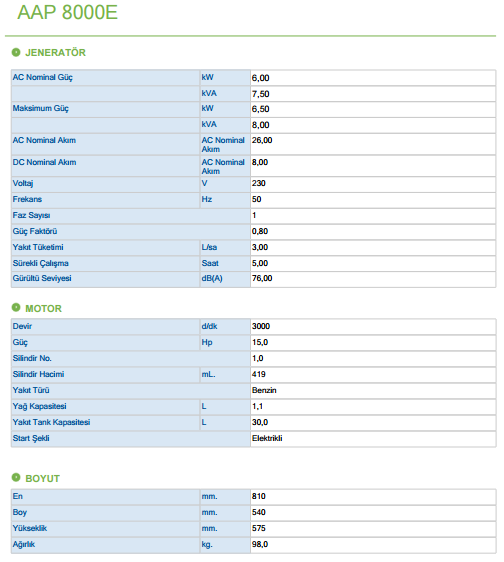The width and height of the screenshot is (504, 562).
Task: Click the green bullet icon beside MOTOR
Action: (16, 308)
